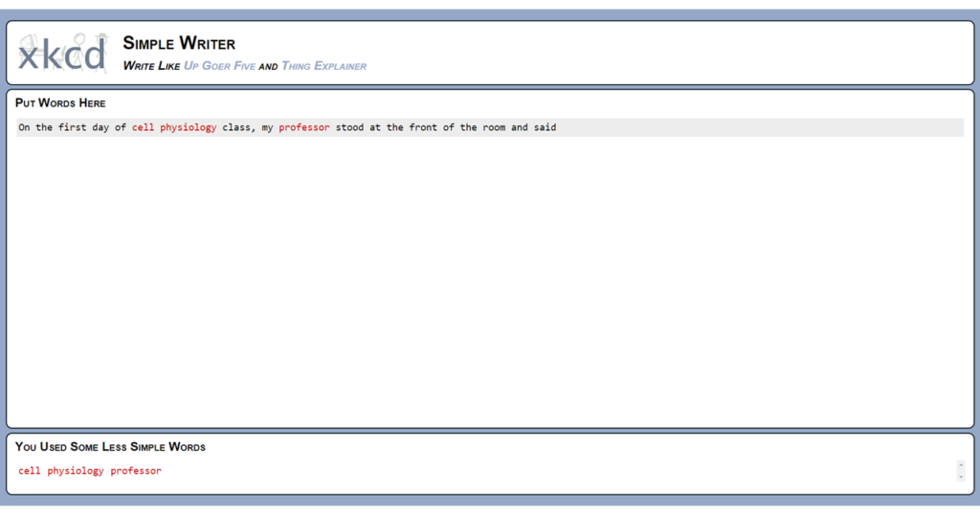The width and height of the screenshot is (980, 515).
Task: Click the word 'room' in the sentence
Action: coord(494,127)
